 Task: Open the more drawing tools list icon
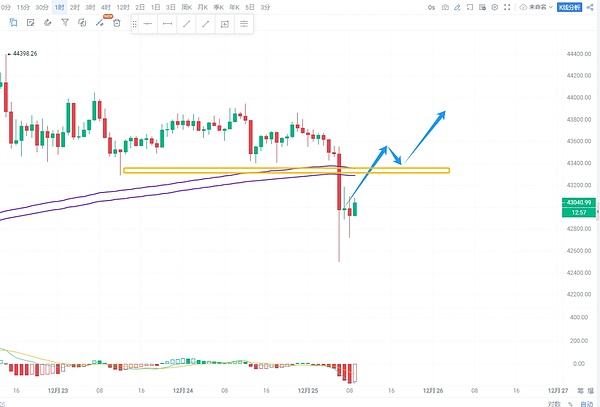click(x=243, y=22)
